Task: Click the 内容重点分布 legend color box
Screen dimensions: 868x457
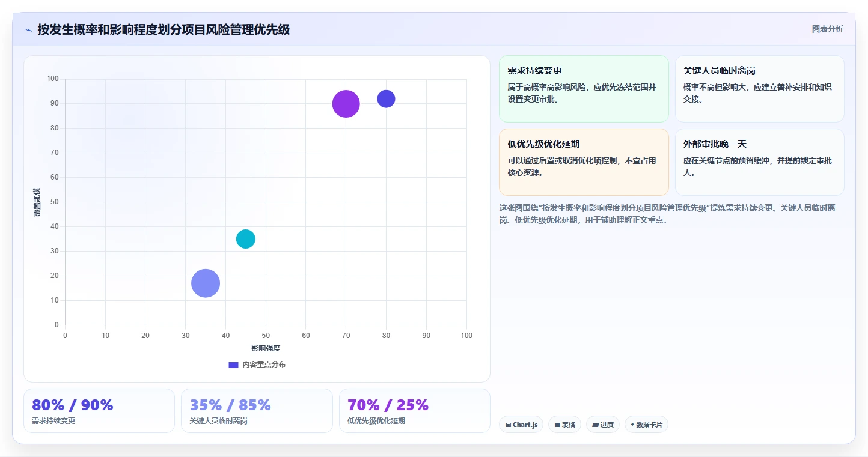Action: click(233, 365)
